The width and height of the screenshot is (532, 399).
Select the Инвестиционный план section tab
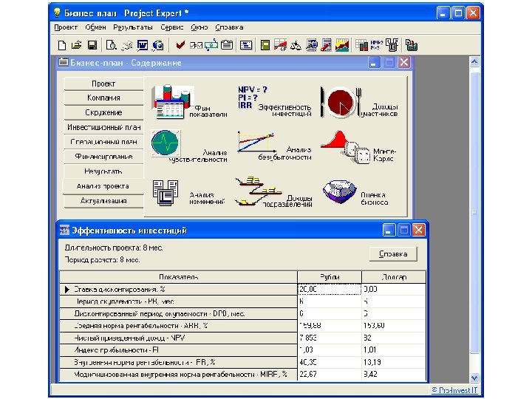(x=103, y=127)
